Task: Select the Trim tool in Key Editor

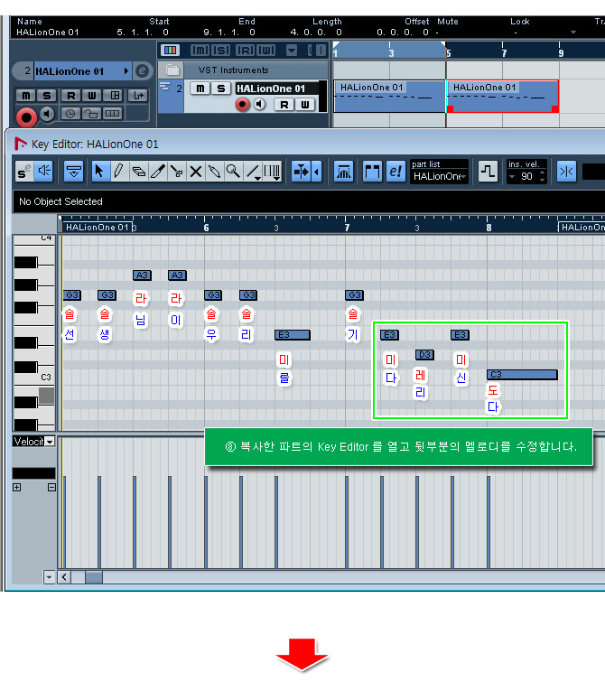Action: tap(157, 172)
